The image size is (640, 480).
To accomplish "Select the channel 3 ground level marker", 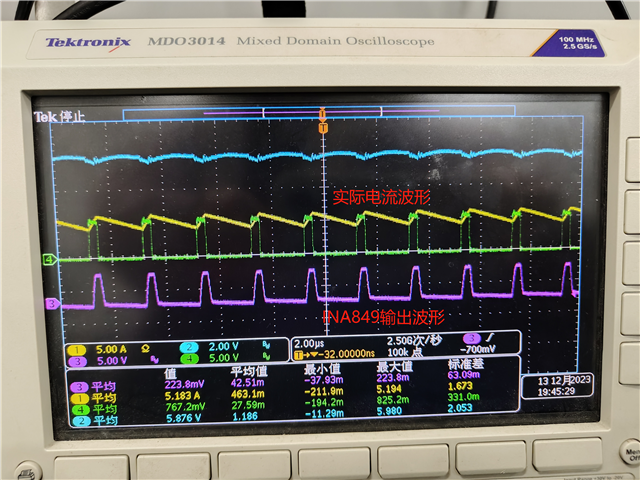I will coord(52,304).
